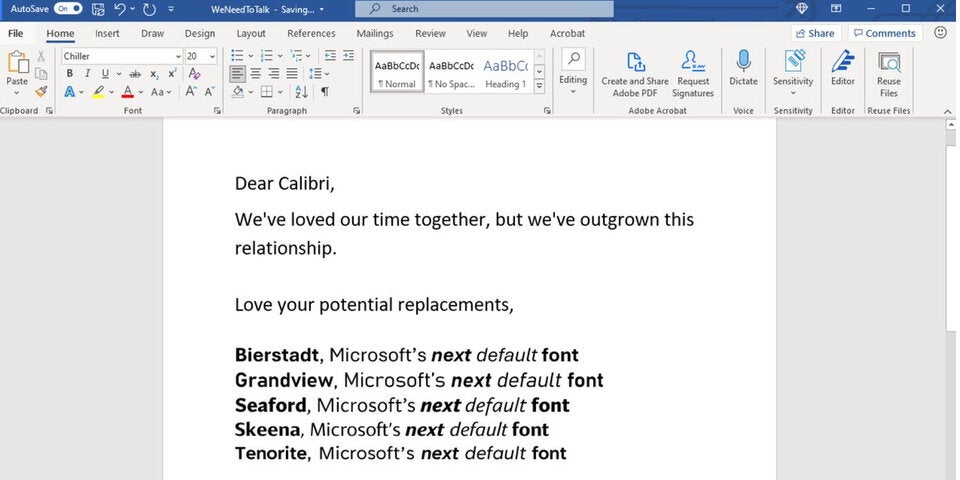Expand numbered list dropdown arrow
The width and height of the screenshot is (960, 480).
point(279,56)
